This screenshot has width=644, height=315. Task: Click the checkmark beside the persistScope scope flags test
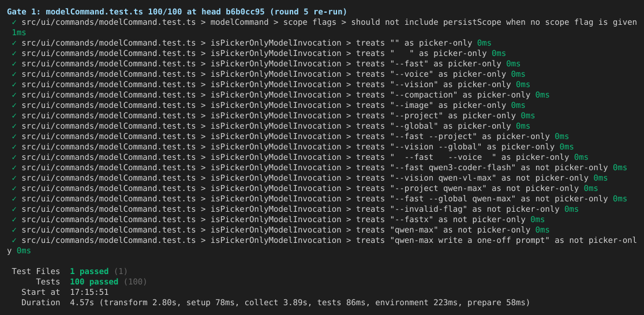[x=14, y=22]
